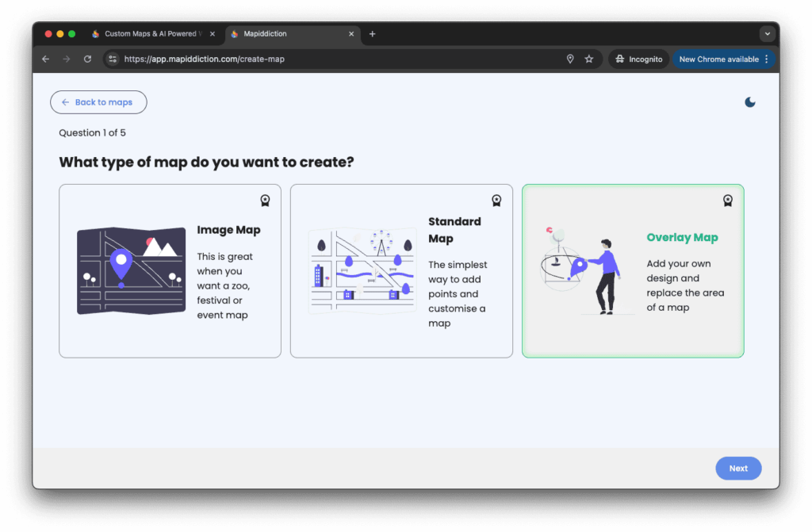This screenshot has height=532, width=812.
Task: Open a new browser tab
Action: [373, 34]
